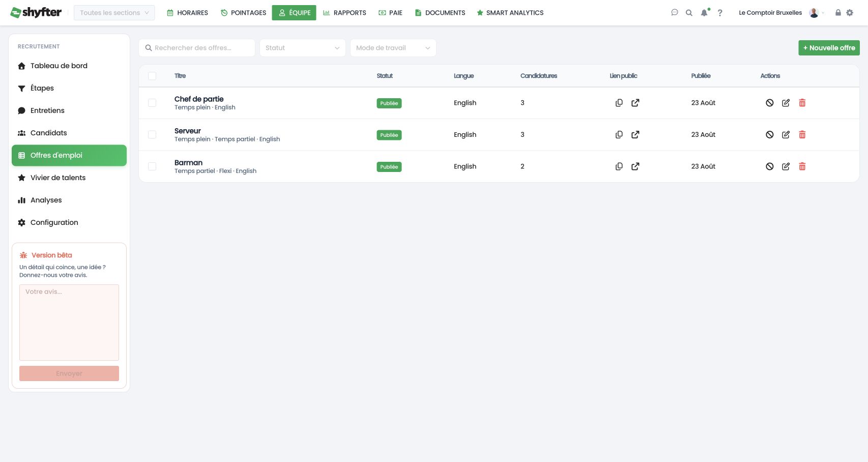Edit the Chef de partie offer
This screenshot has width=868, height=462.
pyautogui.click(x=786, y=103)
